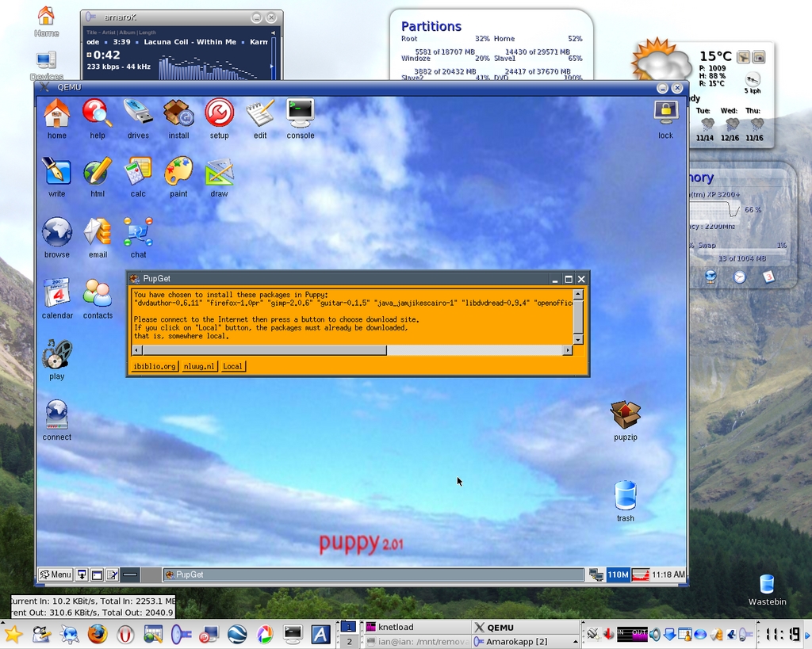
Task: Click the ian@ian terminal taskbar entry
Action: click(416, 642)
